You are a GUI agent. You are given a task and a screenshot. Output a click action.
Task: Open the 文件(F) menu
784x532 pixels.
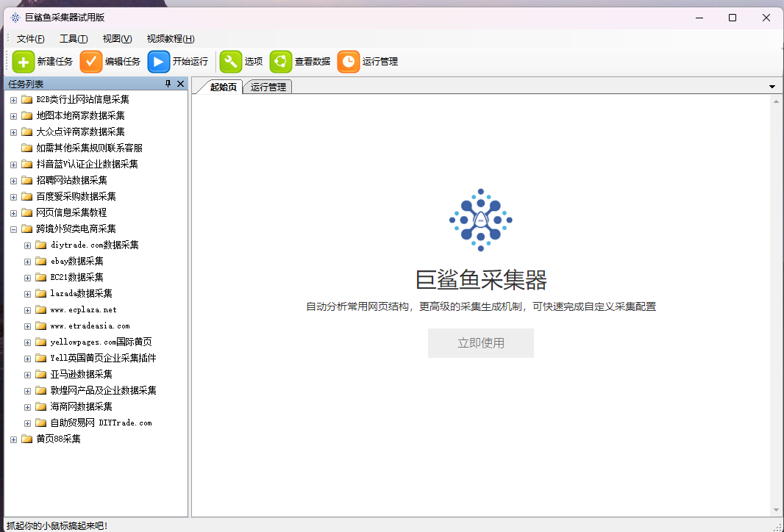tap(30, 39)
